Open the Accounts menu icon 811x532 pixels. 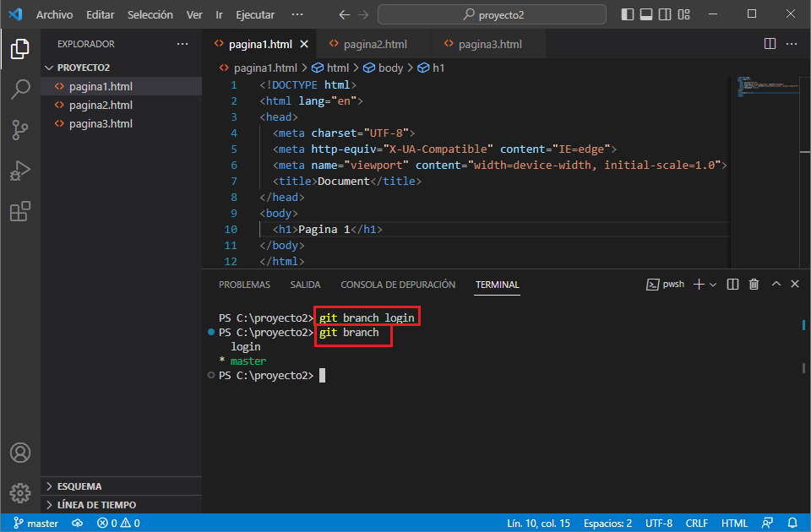click(20, 453)
